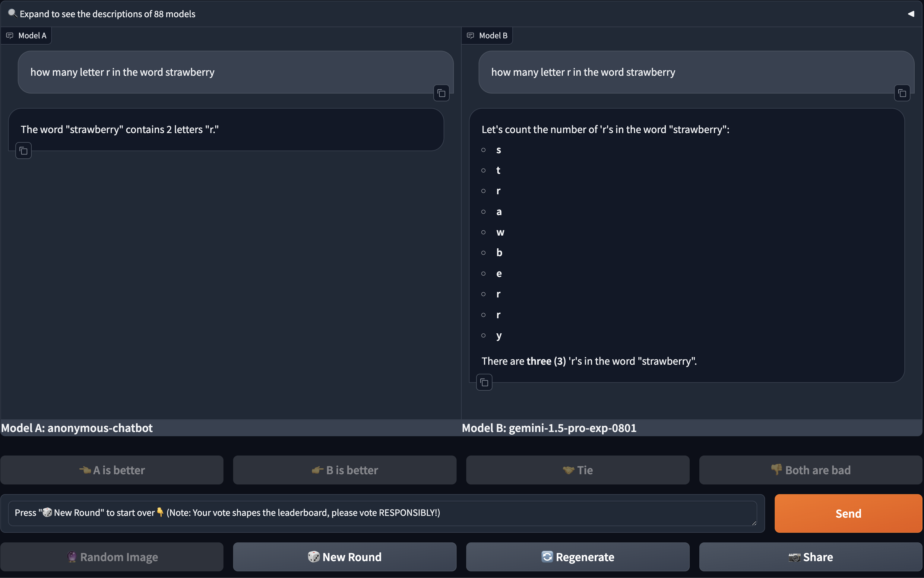Copy Model B's prompt using its copy icon
Viewport: 924px width, 578px height.
point(902,93)
